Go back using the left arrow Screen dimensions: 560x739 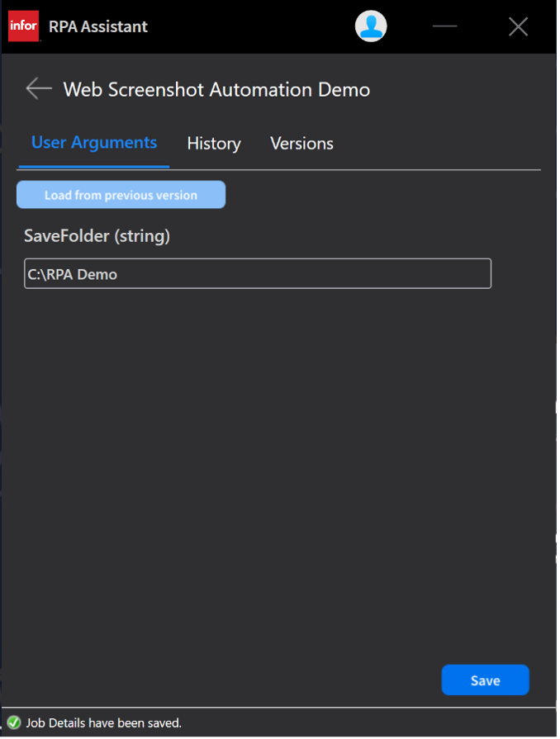tap(38, 88)
